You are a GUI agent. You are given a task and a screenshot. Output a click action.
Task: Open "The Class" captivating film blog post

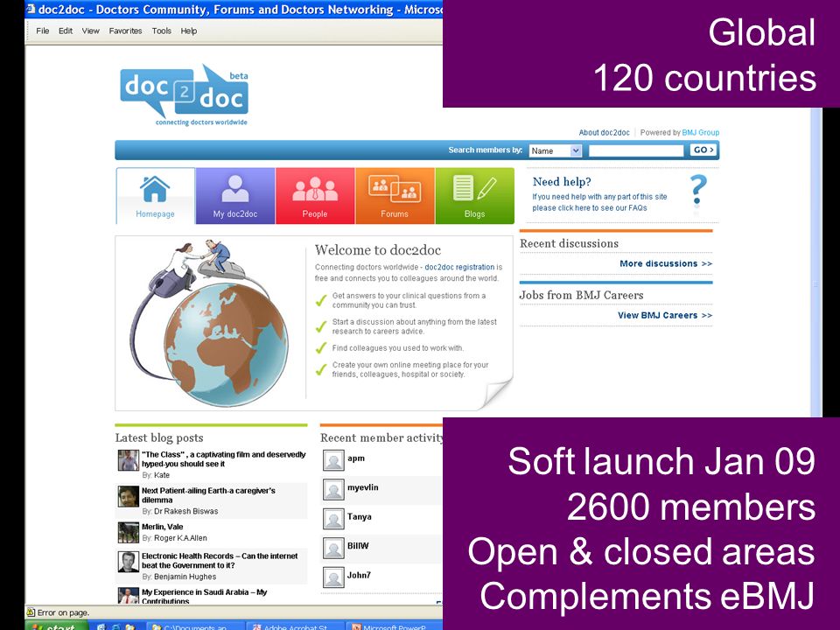223,459
